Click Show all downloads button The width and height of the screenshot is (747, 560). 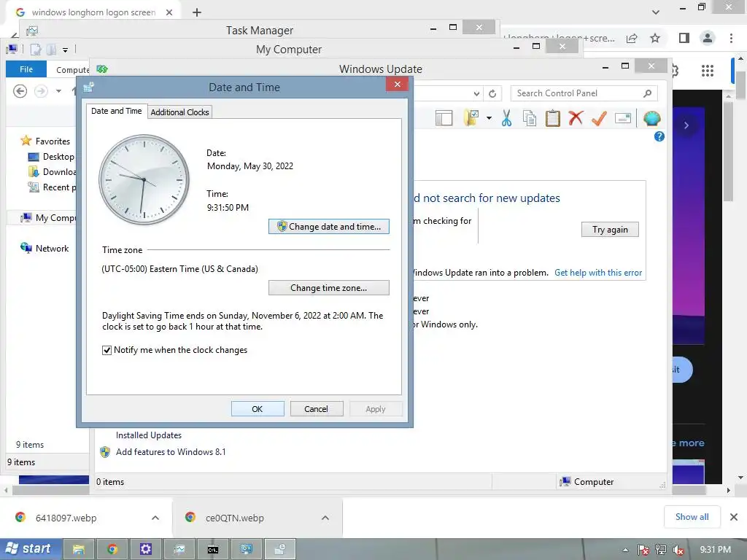tap(692, 517)
